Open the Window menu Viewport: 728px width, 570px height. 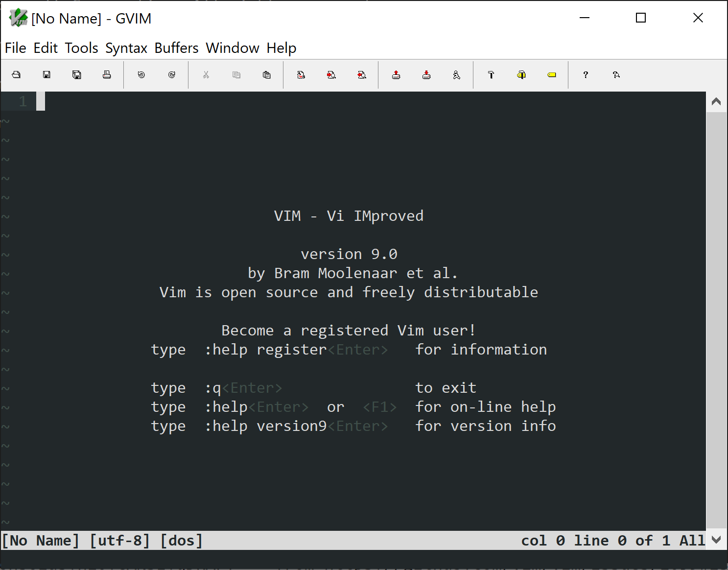click(233, 48)
